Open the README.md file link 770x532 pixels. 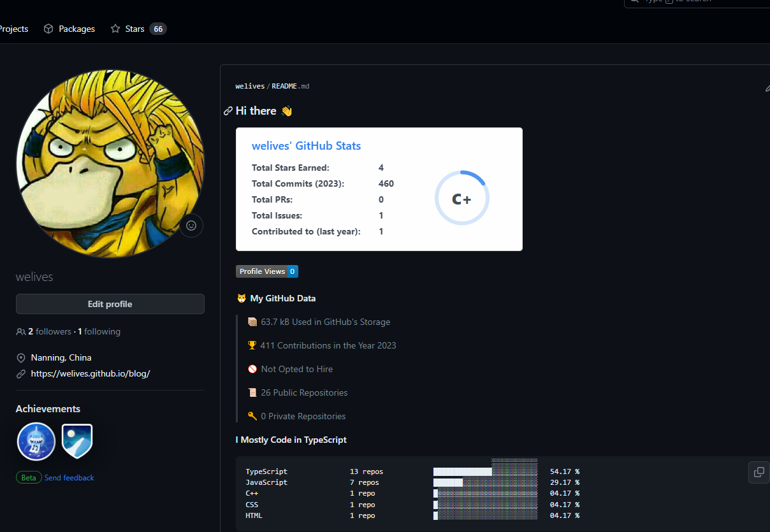pos(291,86)
